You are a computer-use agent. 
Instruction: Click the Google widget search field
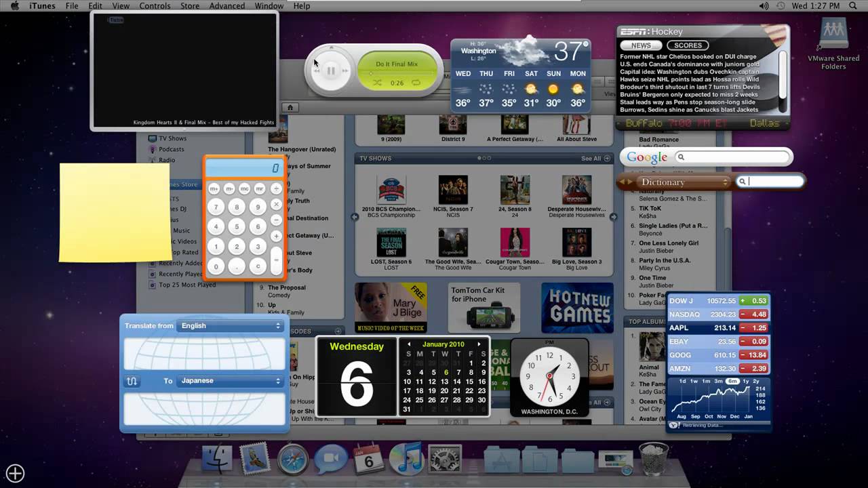click(734, 157)
